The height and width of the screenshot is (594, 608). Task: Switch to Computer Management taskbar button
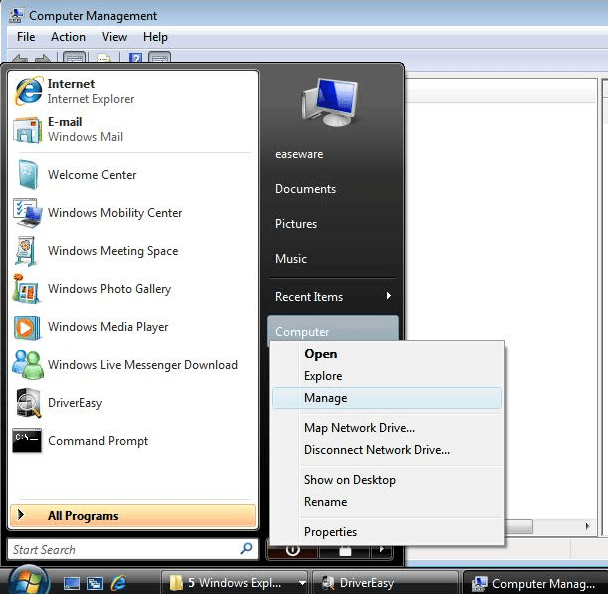coord(536,582)
